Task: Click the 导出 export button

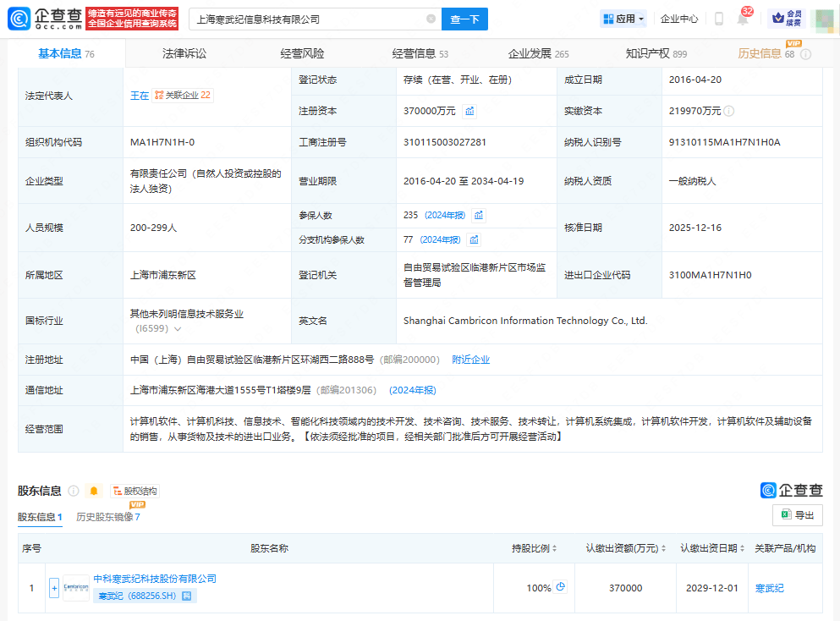Action: [797, 514]
